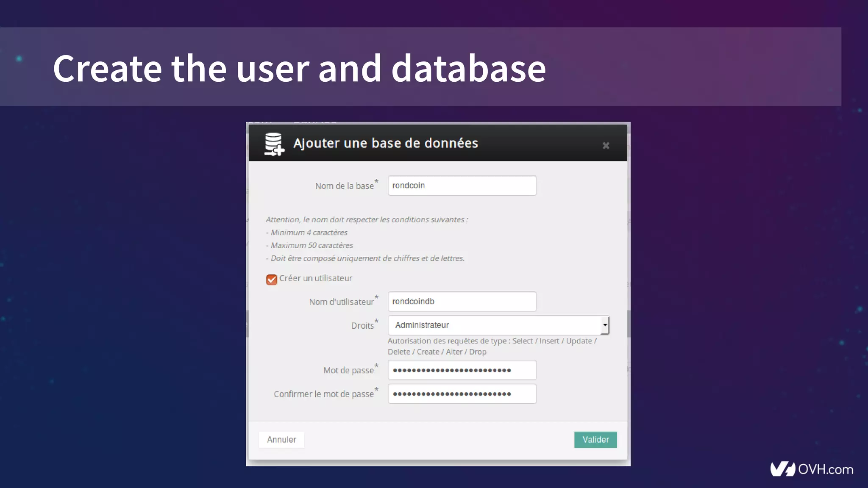Toggle the Créer un utilisateur checkbox
This screenshot has height=488, width=868.
272,280
